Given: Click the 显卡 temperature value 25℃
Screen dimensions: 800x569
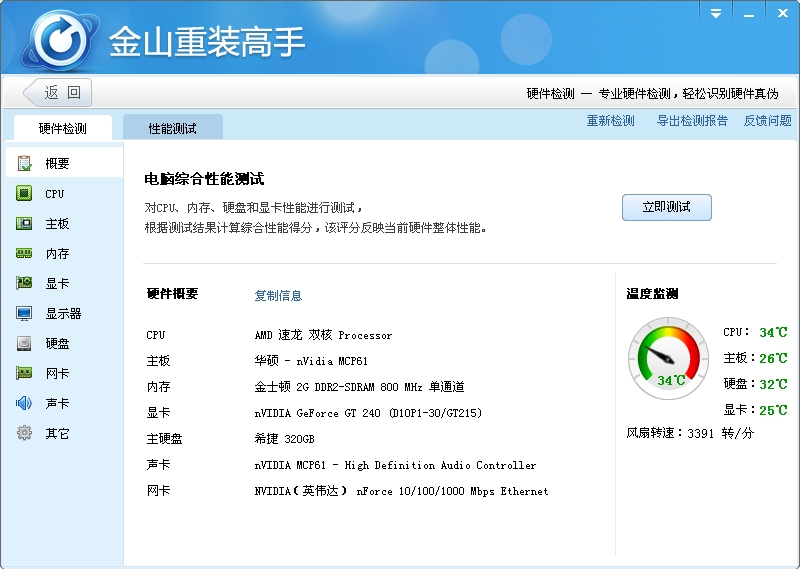Looking at the screenshot, I should 773,410.
